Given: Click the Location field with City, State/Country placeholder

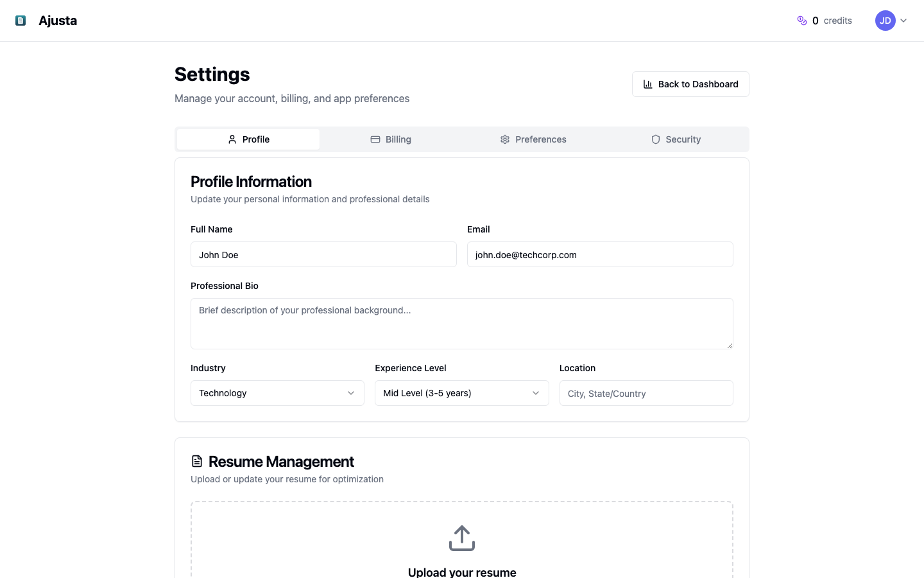Looking at the screenshot, I should (x=646, y=392).
